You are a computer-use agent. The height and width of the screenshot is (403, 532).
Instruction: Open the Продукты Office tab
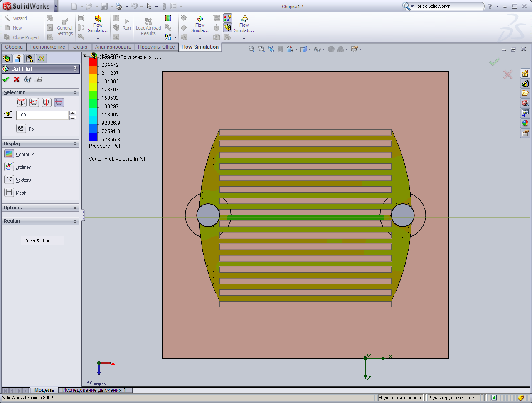(x=156, y=47)
